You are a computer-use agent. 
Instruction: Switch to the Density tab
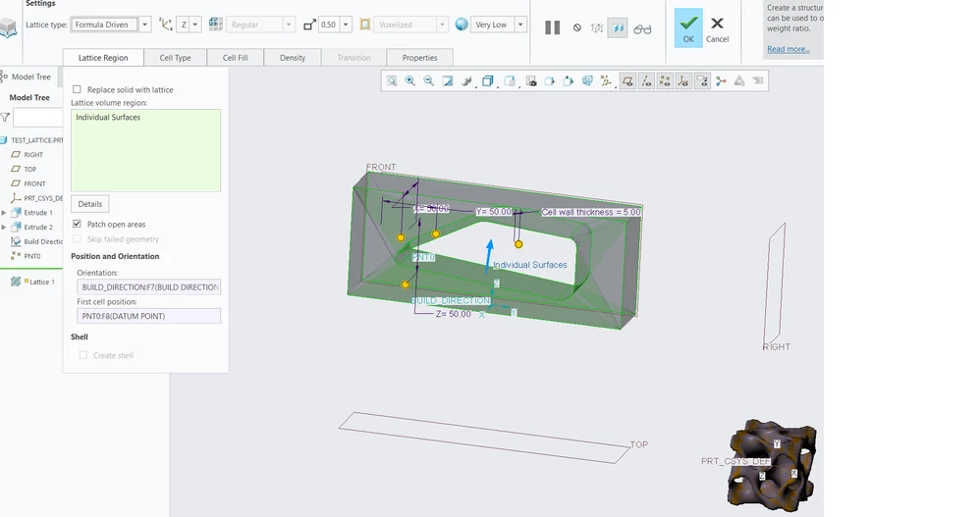[x=293, y=58]
